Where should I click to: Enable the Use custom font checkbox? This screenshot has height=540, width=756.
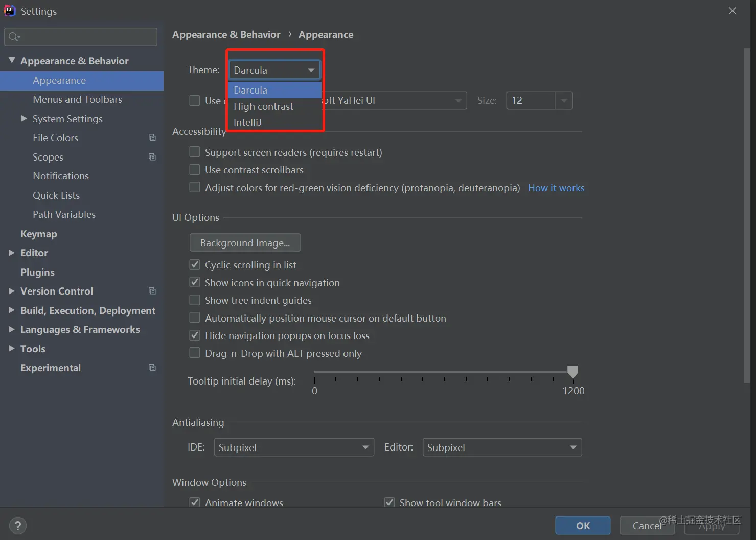195,101
